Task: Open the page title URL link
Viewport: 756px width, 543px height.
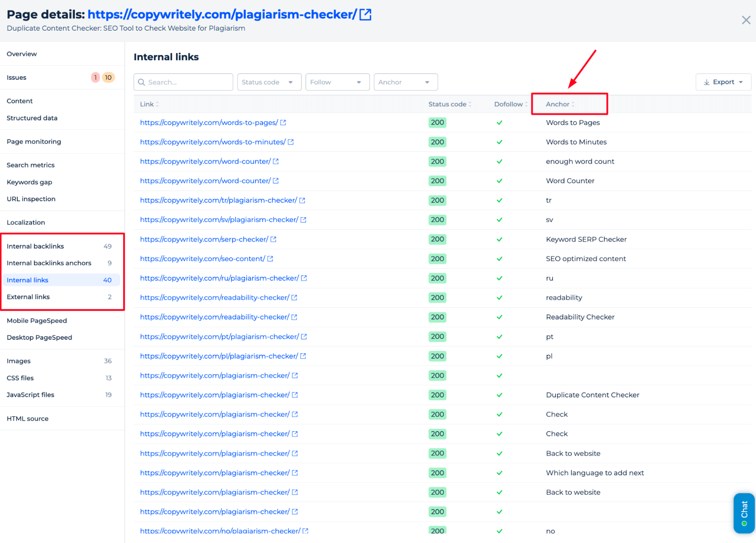Action: (x=222, y=14)
